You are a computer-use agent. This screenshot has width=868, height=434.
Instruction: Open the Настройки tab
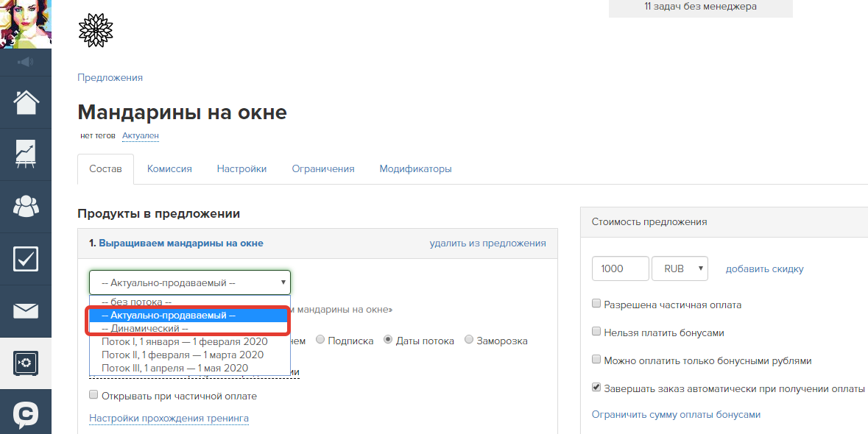[242, 169]
